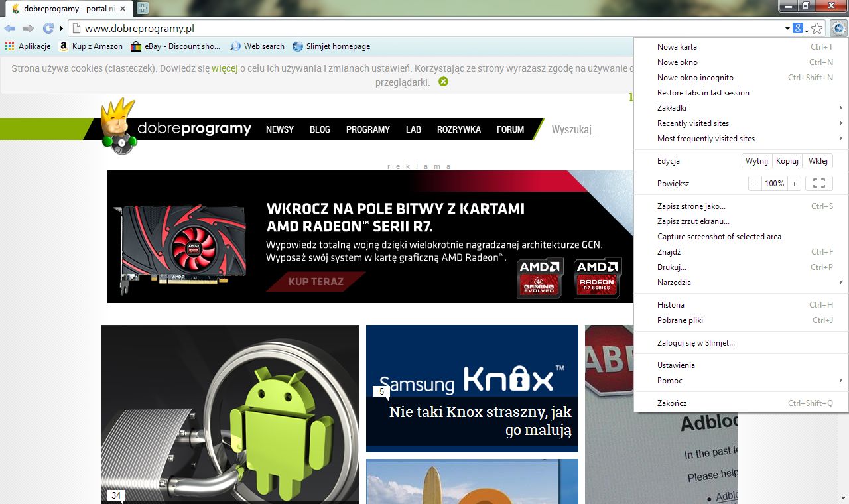Click the browser Forward arrow
This screenshot has height=504, width=849.
[29, 28]
